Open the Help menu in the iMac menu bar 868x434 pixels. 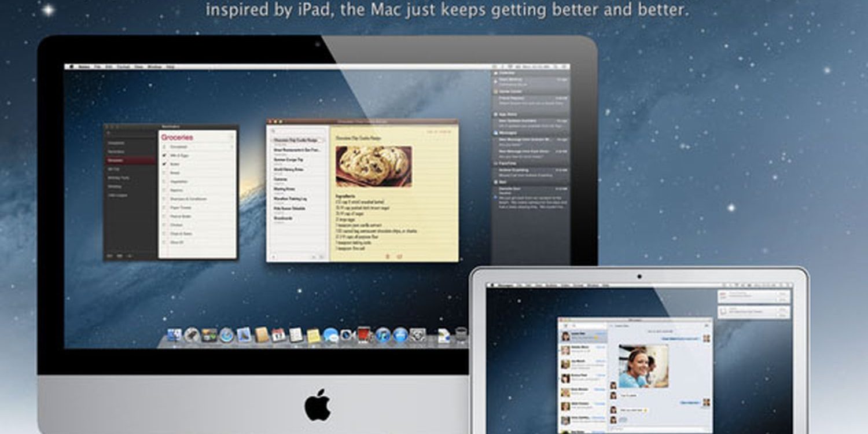tap(170, 67)
